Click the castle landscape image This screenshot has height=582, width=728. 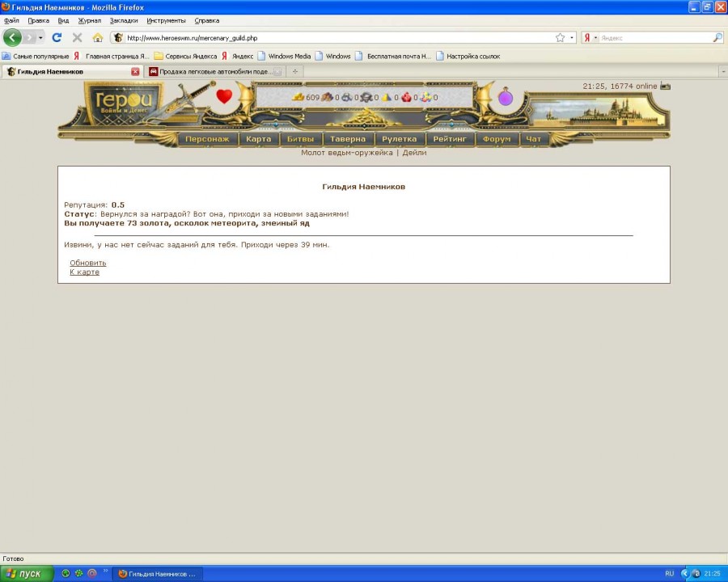tap(597, 112)
